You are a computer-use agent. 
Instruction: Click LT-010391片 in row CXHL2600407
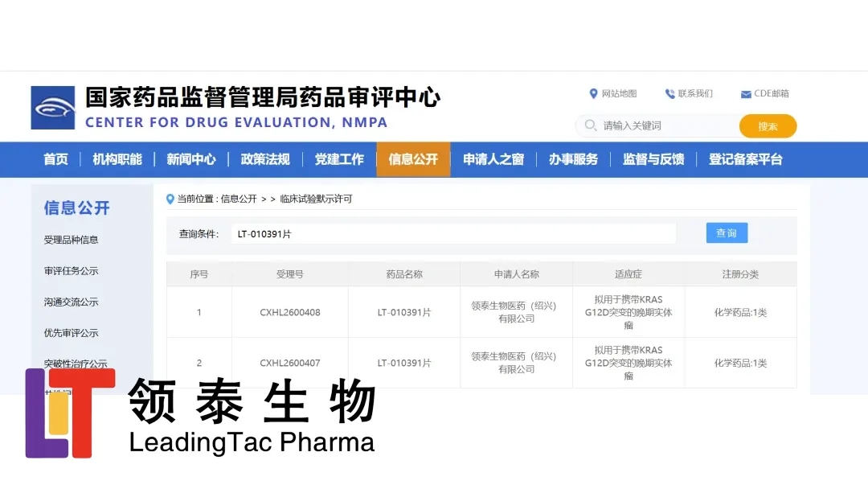[404, 364]
